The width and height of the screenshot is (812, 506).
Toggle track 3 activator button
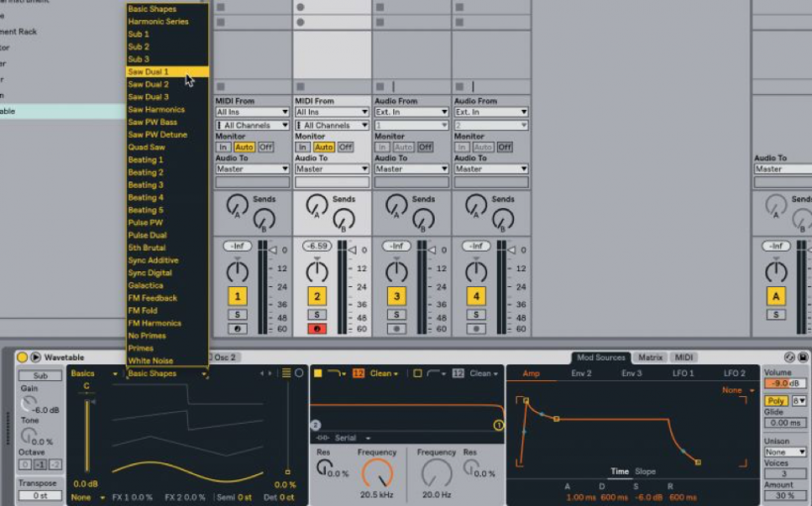(397, 296)
